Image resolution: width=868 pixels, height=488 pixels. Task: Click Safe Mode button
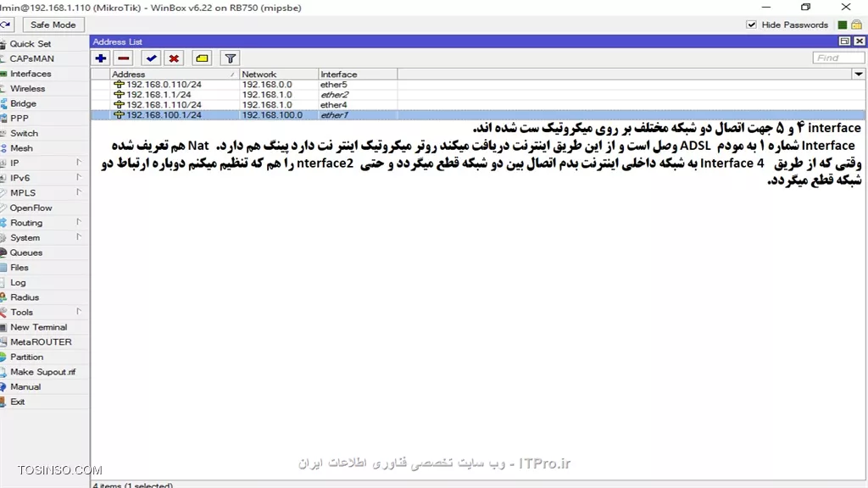tap(53, 25)
